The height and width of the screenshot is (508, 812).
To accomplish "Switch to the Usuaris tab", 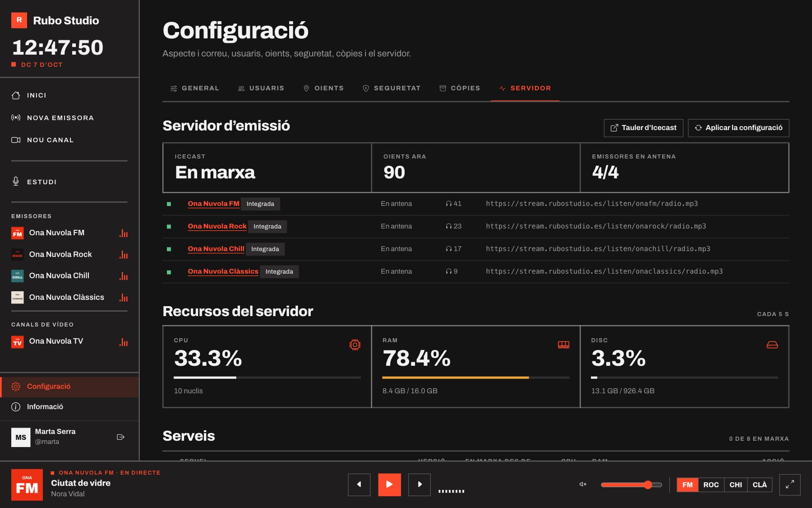I will pos(261,88).
